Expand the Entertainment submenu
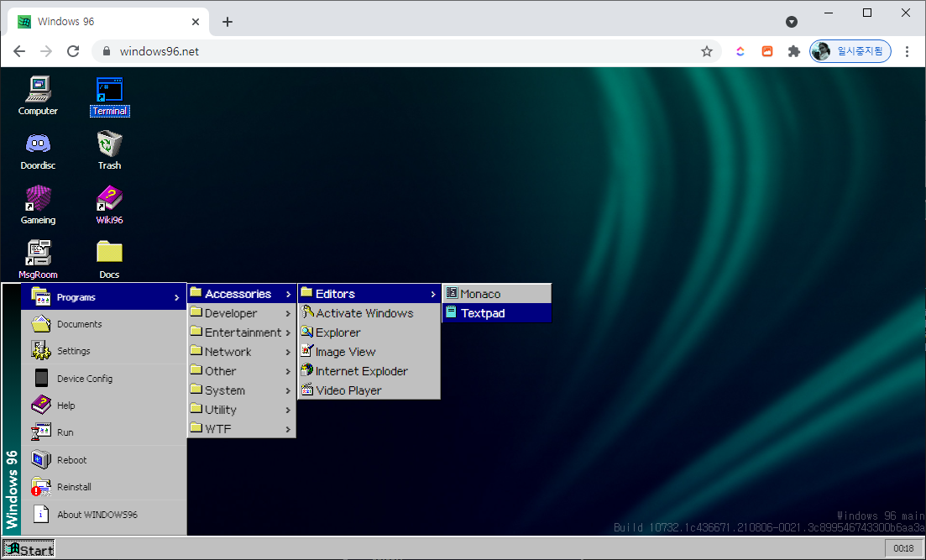Image resolution: width=926 pixels, height=560 pixels. point(242,332)
